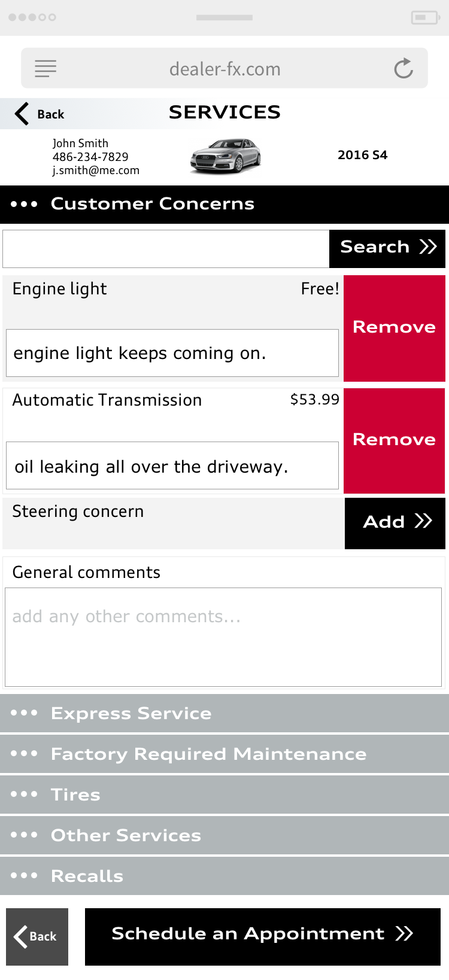Collapse the Customer Concerns section
The height and width of the screenshot is (980, 449).
[224, 204]
